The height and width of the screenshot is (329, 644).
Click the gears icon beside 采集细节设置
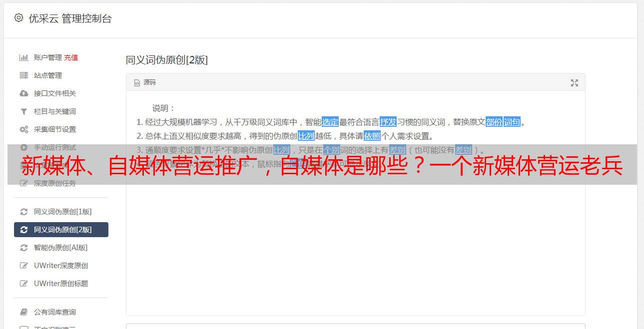(x=23, y=129)
